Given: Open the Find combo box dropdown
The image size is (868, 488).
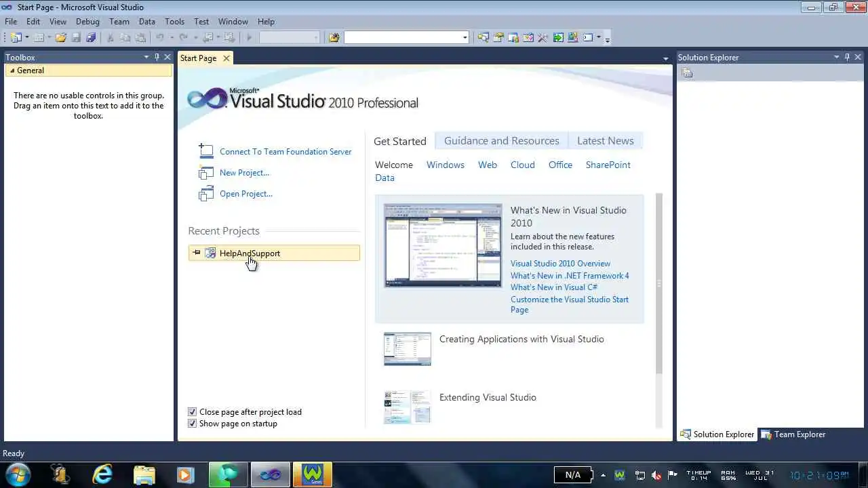Looking at the screenshot, I should pyautogui.click(x=465, y=38).
